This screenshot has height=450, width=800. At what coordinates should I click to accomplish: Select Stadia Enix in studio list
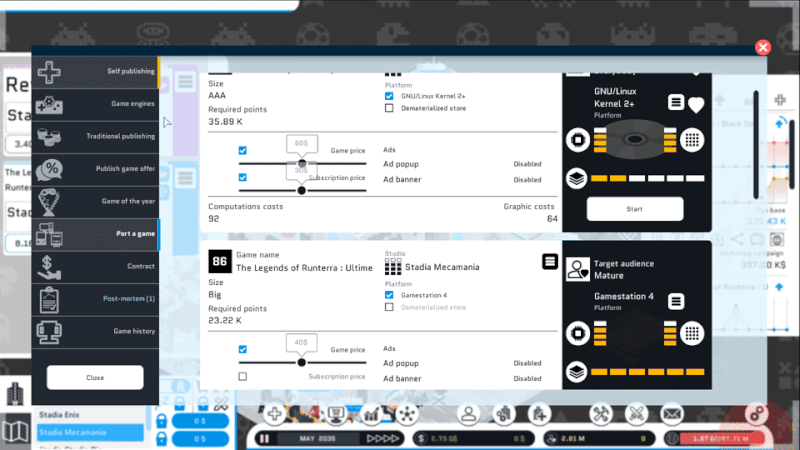click(x=90, y=415)
